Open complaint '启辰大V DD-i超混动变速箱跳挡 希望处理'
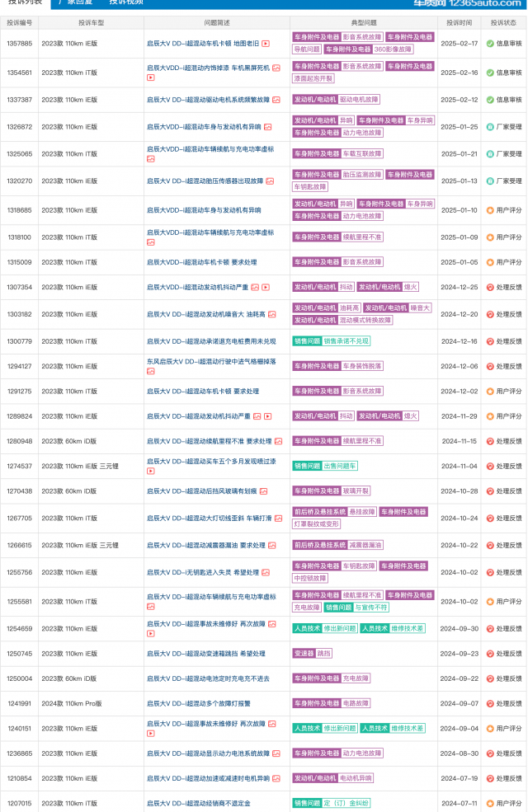Viewport: 528px width, 812px height. click(x=205, y=654)
